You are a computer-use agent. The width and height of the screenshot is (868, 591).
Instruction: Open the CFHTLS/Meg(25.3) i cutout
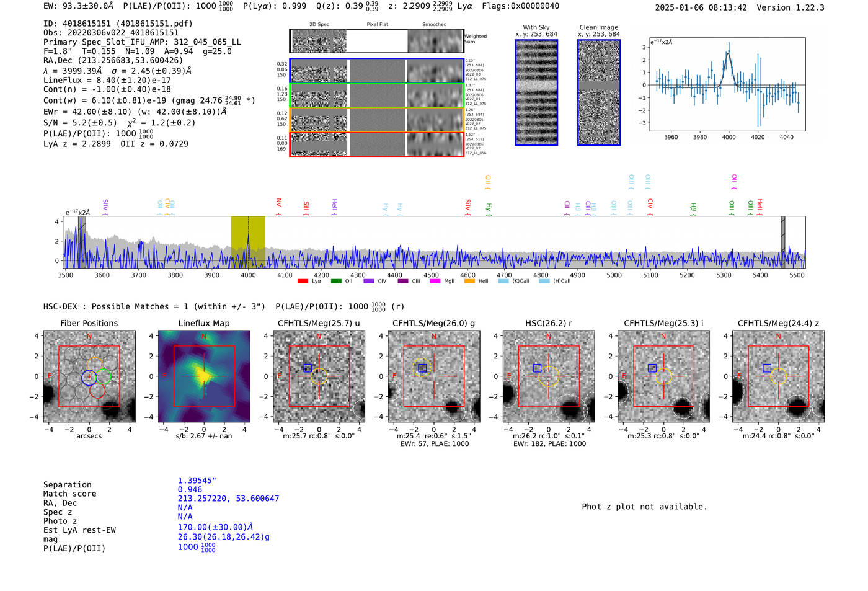(x=663, y=376)
